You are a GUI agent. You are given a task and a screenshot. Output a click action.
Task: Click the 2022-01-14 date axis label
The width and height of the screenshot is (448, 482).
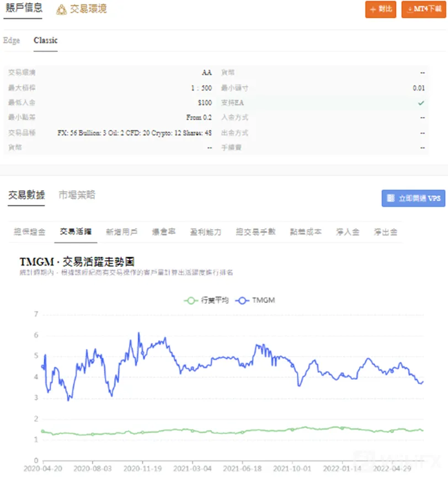coord(342,469)
